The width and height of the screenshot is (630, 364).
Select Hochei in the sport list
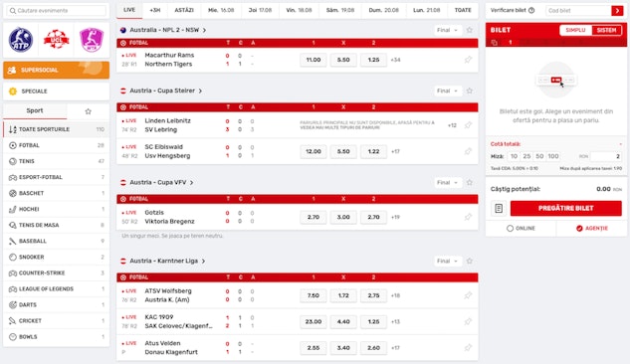click(x=57, y=209)
